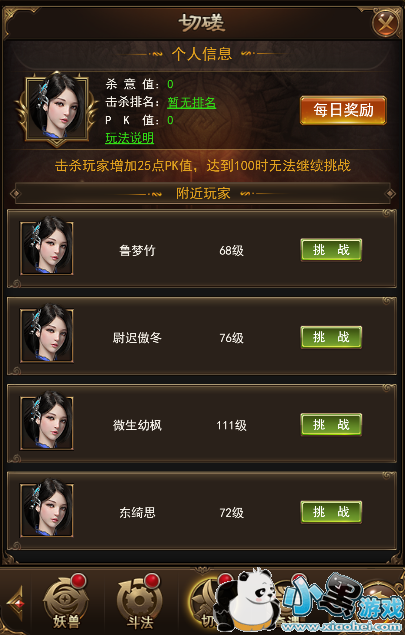
Task: Click the left arrow on the bottom bar
Action: [x=16, y=603]
